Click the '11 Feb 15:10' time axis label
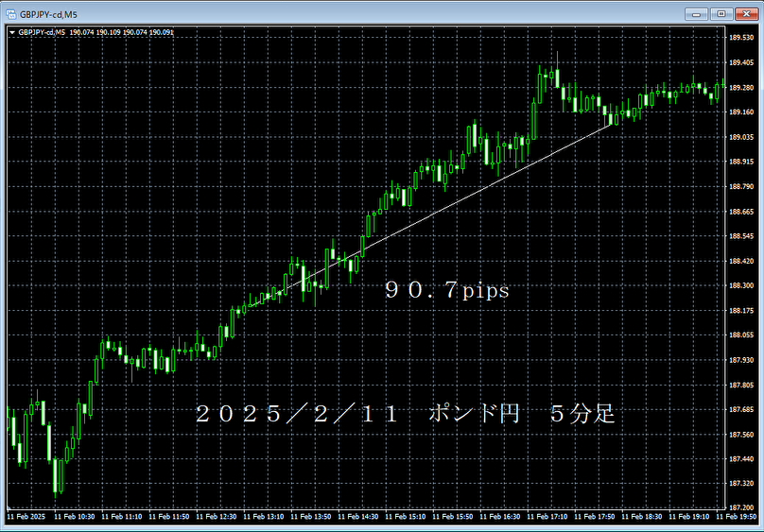This screenshot has height=532, width=764. coord(405,517)
